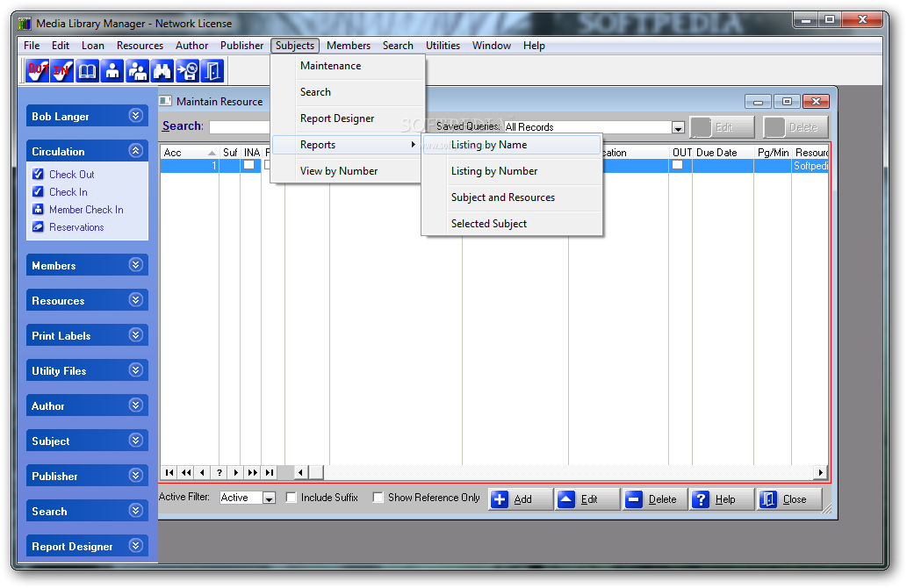This screenshot has width=907, height=588.
Task: Expand the Report Designer sidebar panel
Action: [x=136, y=546]
